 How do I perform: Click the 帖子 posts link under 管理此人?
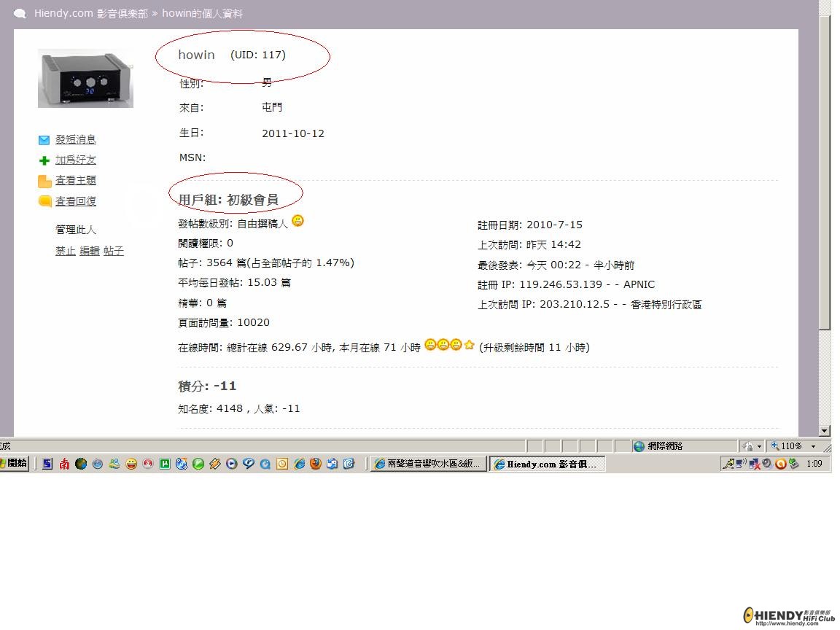coord(114,251)
